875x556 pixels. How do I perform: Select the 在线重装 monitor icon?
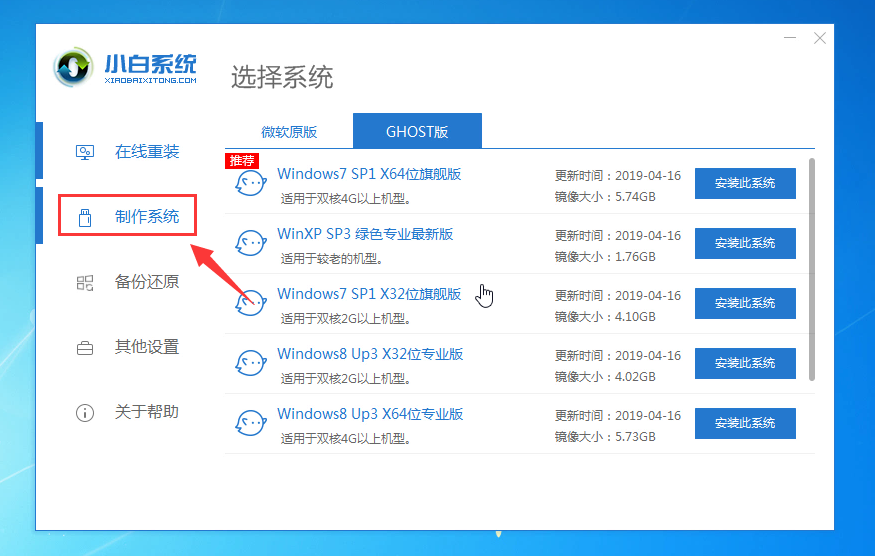(x=85, y=152)
